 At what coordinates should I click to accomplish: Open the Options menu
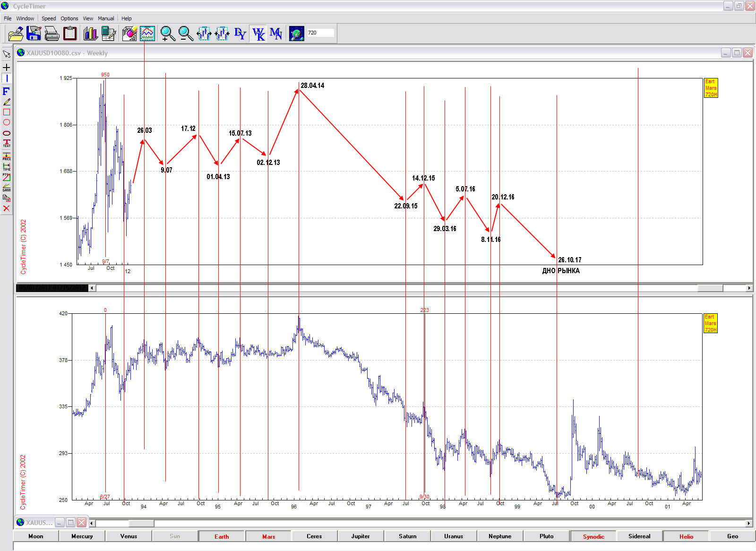click(69, 18)
